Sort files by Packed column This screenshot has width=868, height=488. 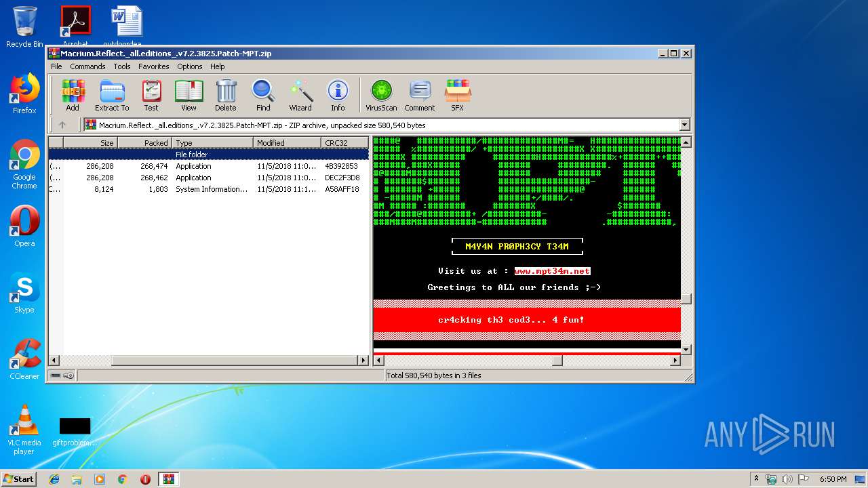coord(144,142)
